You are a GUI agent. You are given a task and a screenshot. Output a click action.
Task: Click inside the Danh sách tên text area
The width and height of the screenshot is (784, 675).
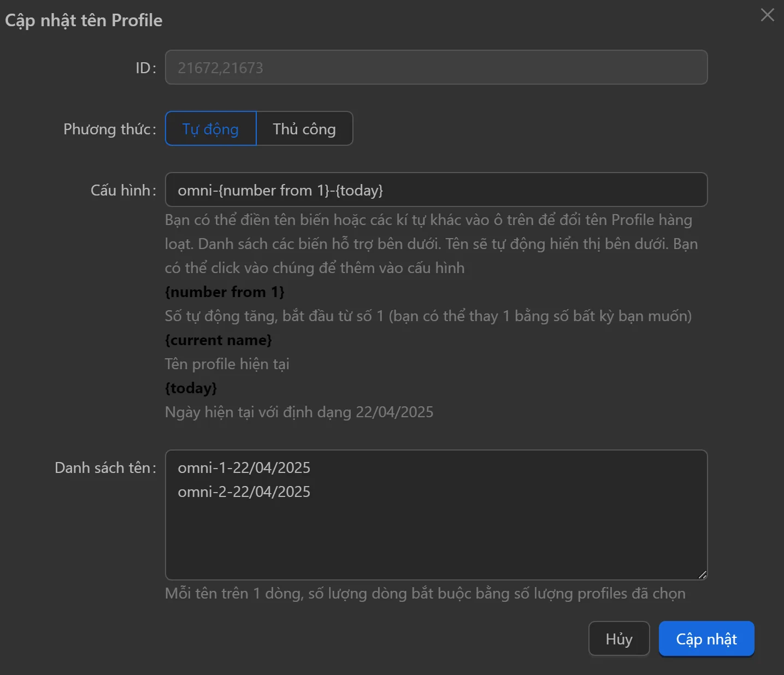click(435, 535)
